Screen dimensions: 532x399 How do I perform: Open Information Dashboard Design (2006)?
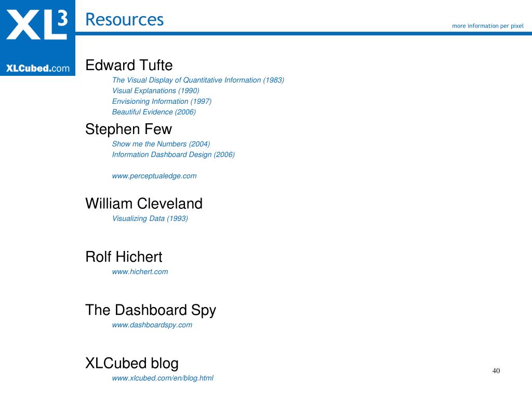click(x=174, y=155)
